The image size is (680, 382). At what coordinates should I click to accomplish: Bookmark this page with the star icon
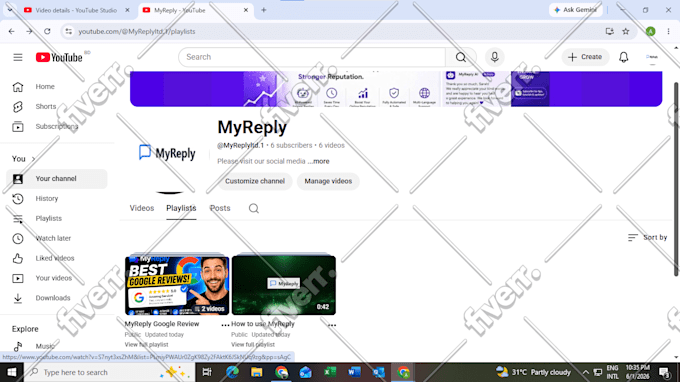[626, 32]
